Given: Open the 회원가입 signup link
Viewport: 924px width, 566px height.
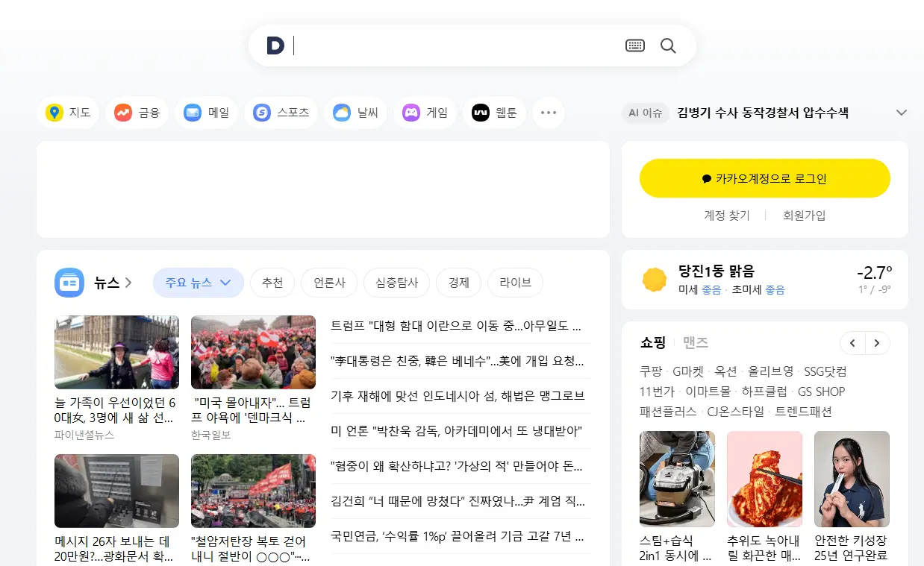Looking at the screenshot, I should click(805, 216).
